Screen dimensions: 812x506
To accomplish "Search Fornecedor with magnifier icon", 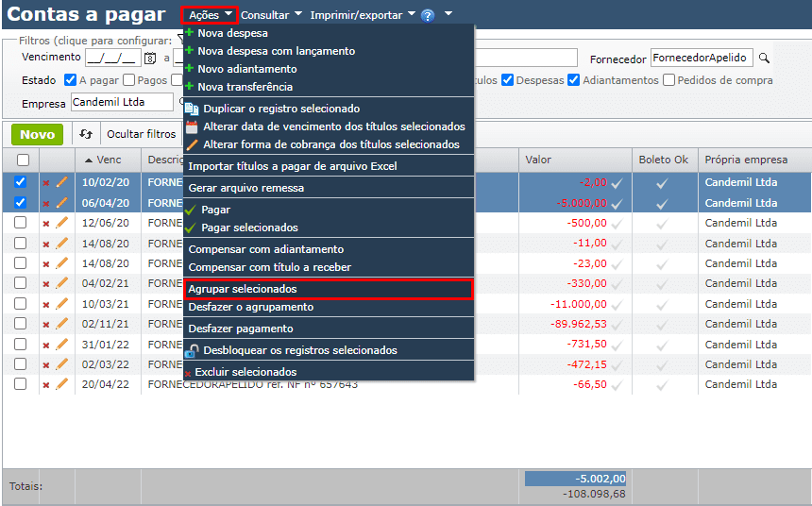I will coord(764,58).
